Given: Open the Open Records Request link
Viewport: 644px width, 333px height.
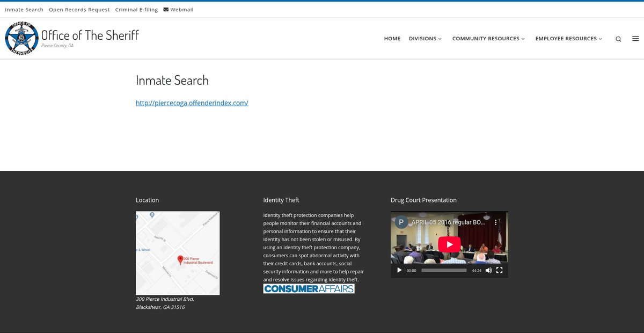Looking at the screenshot, I should tap(79, 10).
